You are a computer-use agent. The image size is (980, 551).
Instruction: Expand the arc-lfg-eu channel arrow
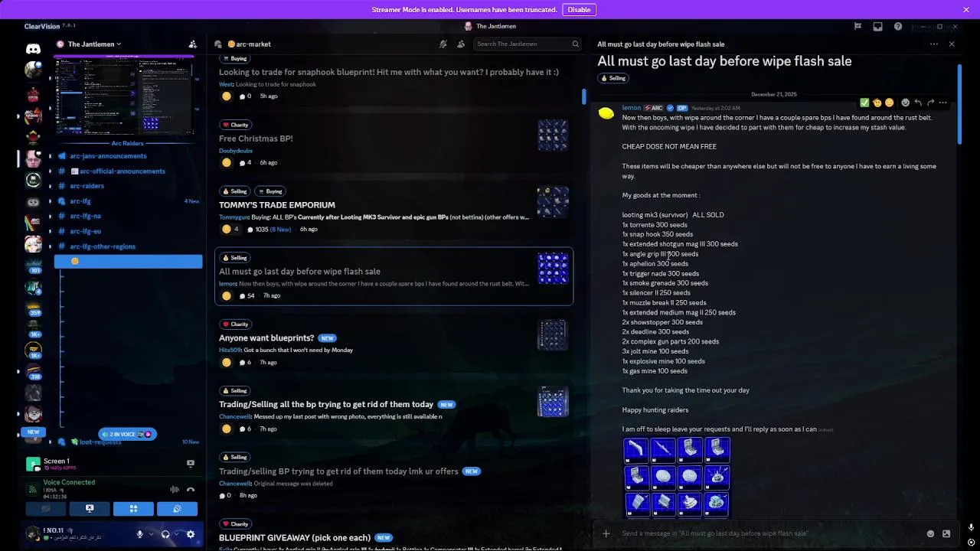(51, 231)
